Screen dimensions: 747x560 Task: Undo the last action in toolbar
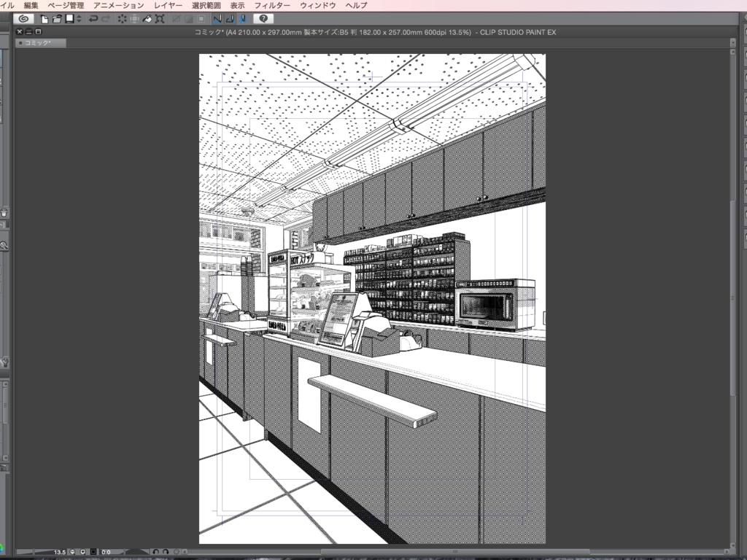tap(93, 18)
